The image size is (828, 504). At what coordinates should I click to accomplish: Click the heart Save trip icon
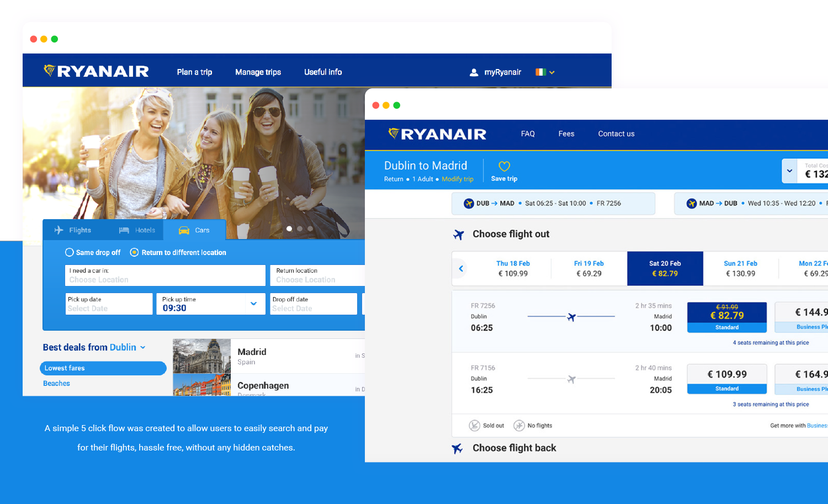504,166
